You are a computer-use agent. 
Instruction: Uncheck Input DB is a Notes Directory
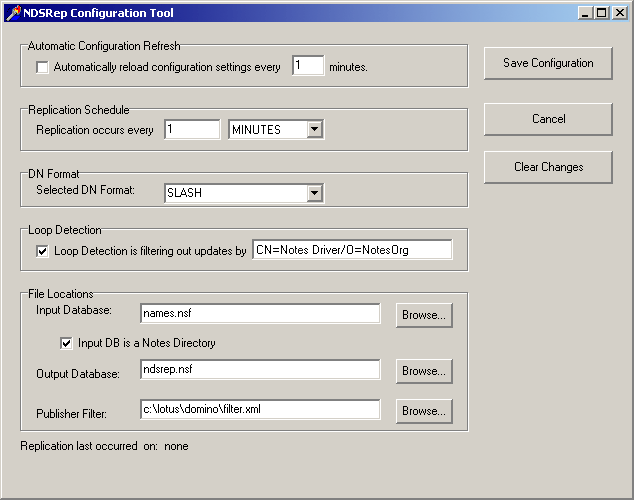[66, 343]
